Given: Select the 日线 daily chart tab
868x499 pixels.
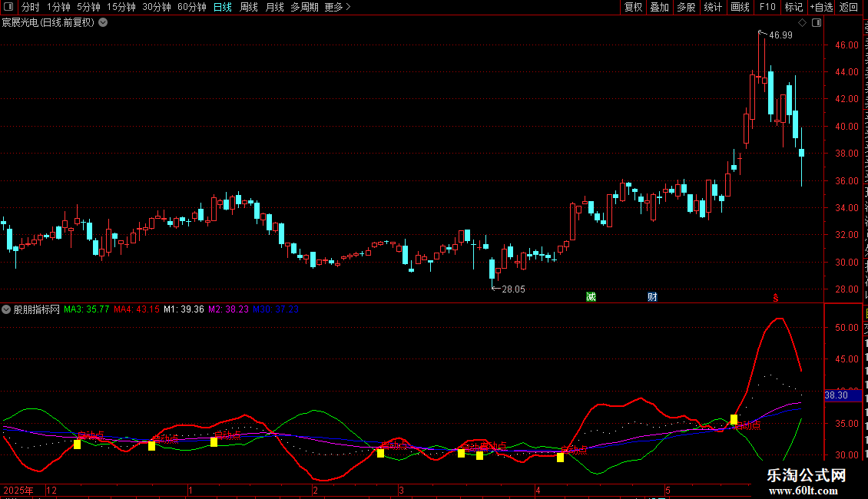Looking at the screenshot, I should coord(223,7).
